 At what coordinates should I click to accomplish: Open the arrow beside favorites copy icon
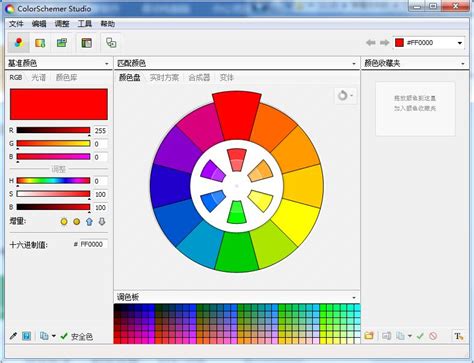point(410,336)
